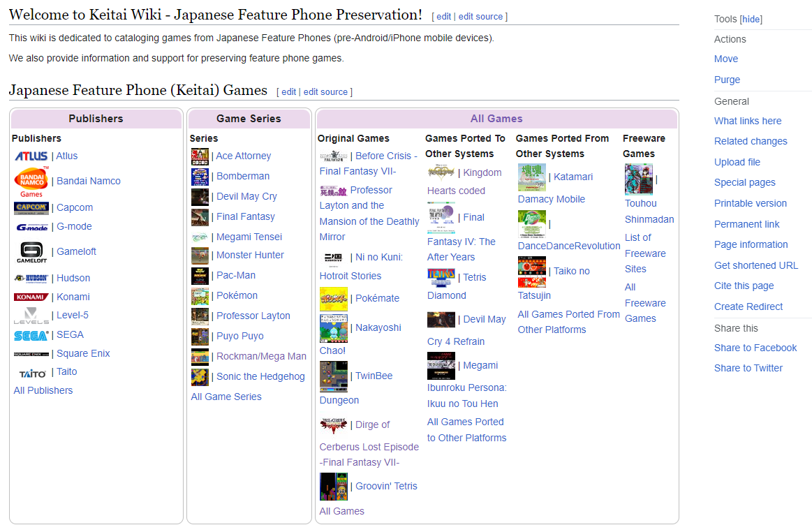Click the Bandai Namco Games logo
The width and height of the screenshot is (812, 532).
tap(31, 182)
